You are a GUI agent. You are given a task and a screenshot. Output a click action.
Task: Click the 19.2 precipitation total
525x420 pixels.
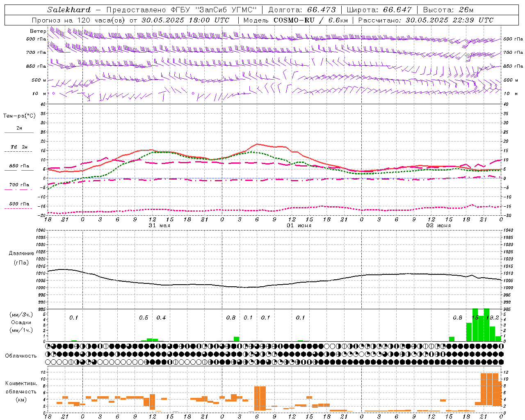(x=492, y=317)
